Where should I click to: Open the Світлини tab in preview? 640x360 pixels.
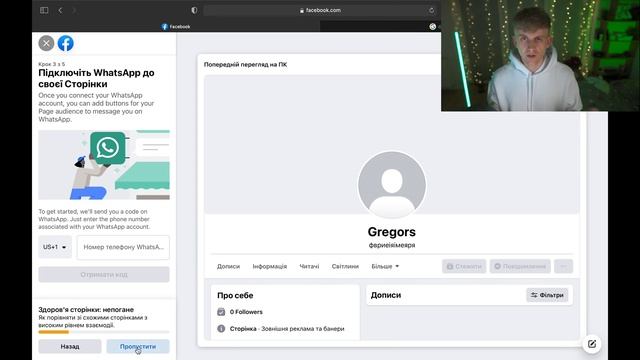coord(345,266)
